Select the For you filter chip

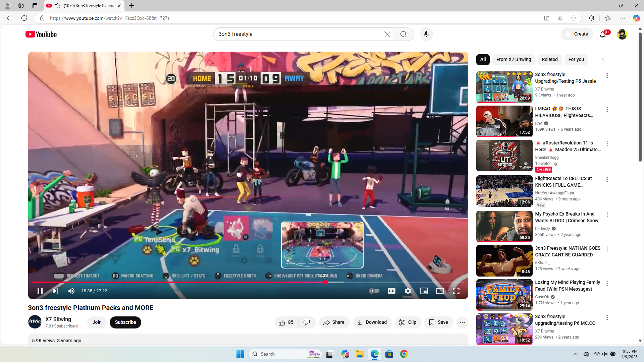point(576,60)
